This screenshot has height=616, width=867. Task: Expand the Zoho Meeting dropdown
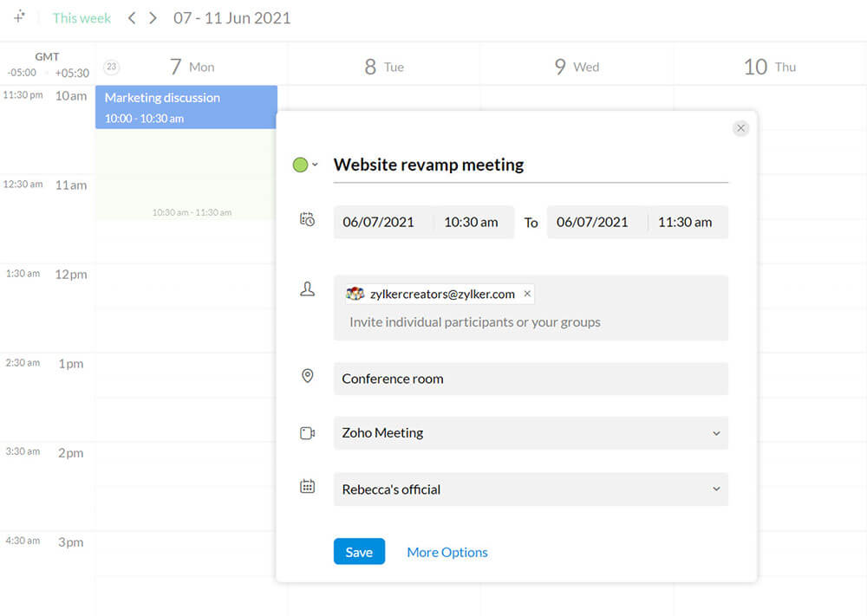click(715, 433)
